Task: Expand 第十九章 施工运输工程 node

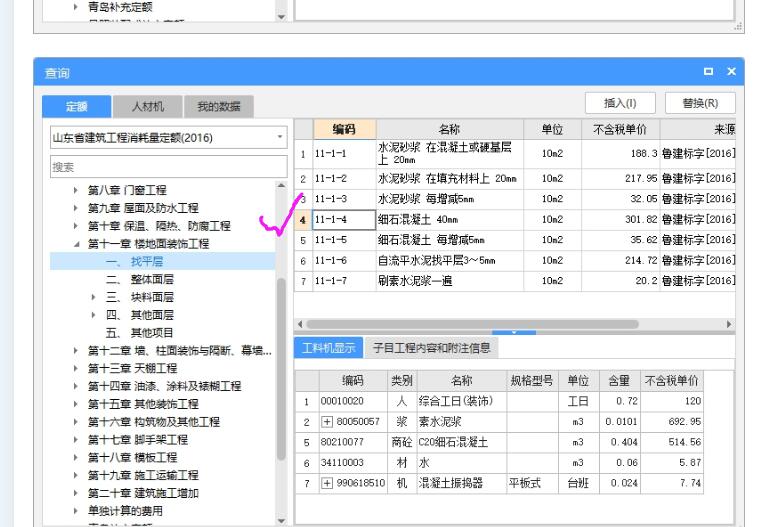Action: (x=76, y=475)
